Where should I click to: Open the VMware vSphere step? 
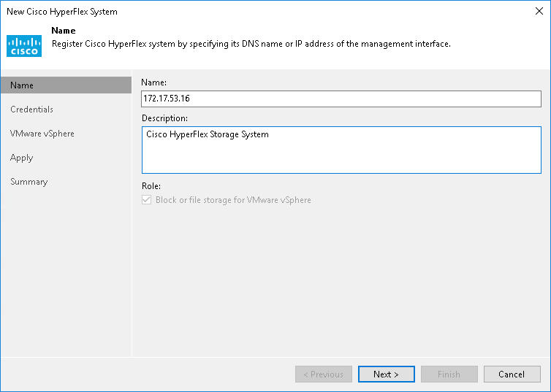click(x=42, y=134)
